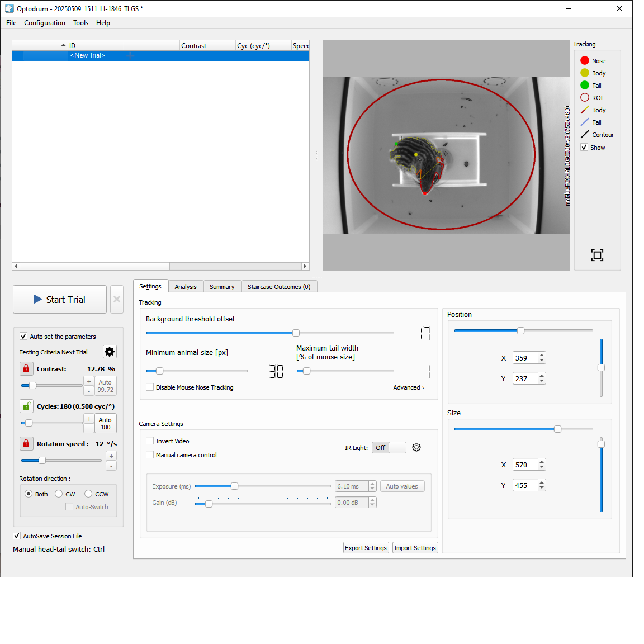Viewport: 644px width, 644px height.
Task: Click the green Tail tracking color dot
Action: [x=584, y=85]
